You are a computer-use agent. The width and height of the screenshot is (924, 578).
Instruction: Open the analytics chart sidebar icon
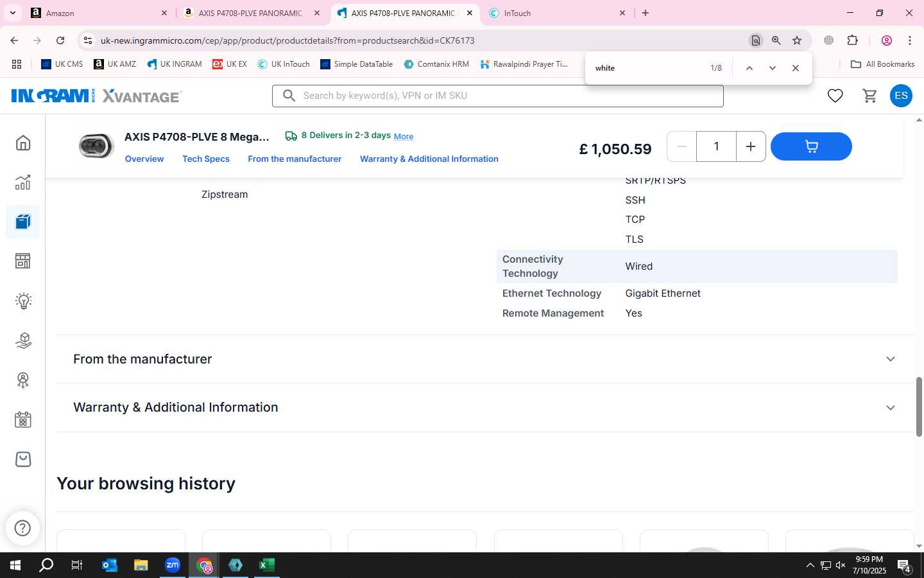click(x=23, y=182)
